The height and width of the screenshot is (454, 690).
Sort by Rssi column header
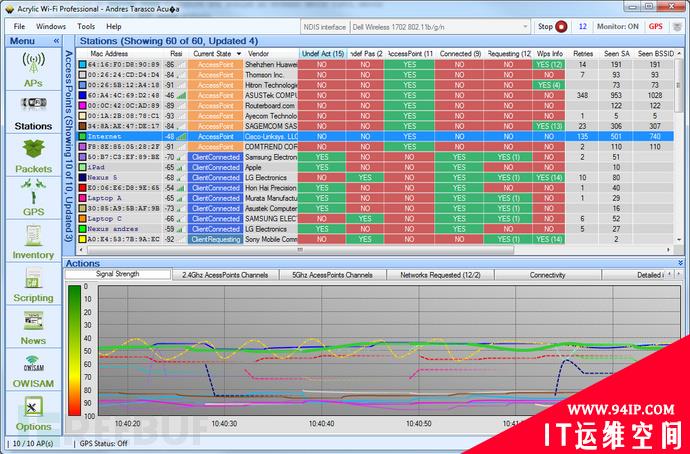176,54
